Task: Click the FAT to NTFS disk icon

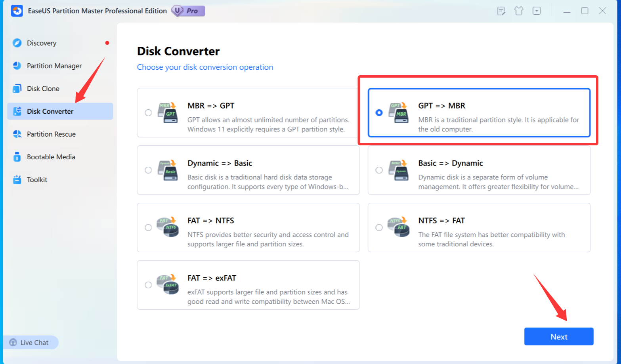Action: pos(168,227)
